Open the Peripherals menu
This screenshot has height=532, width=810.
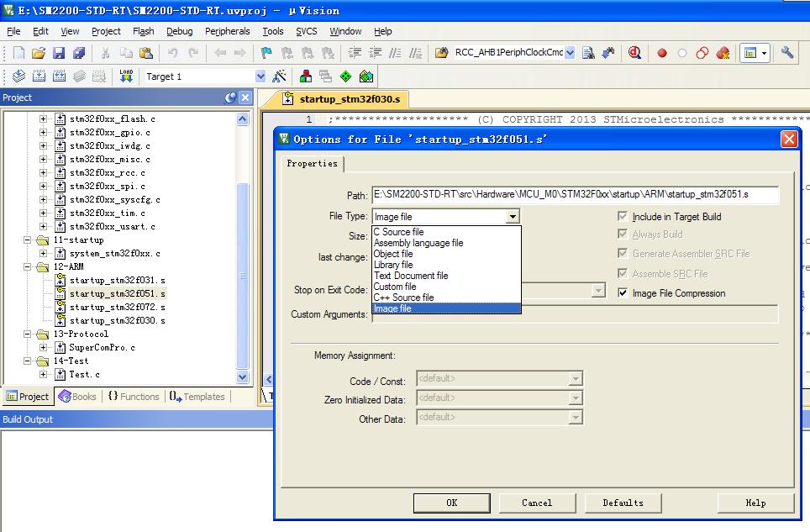pos(228,31)
